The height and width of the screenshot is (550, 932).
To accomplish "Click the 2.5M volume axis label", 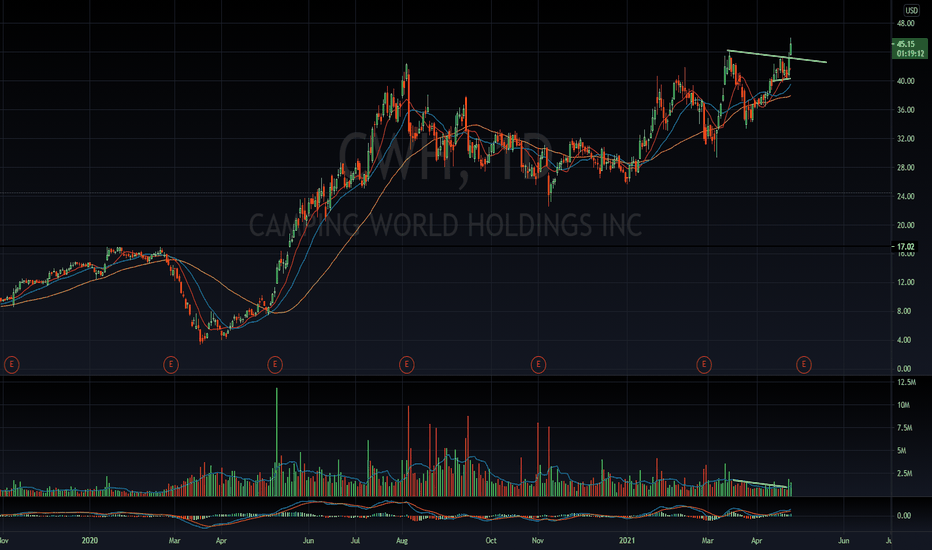I will point(905,474).
